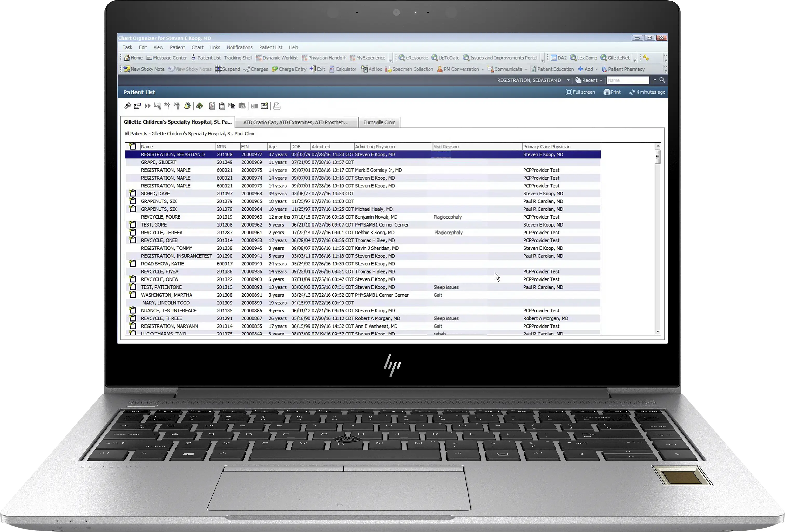
Task: Click the Name search input field
Action: 628,80
